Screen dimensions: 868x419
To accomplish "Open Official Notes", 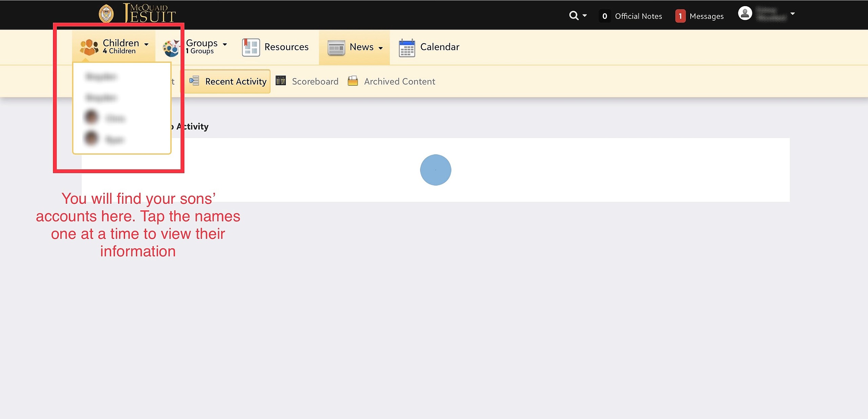I will pos(638,16).
